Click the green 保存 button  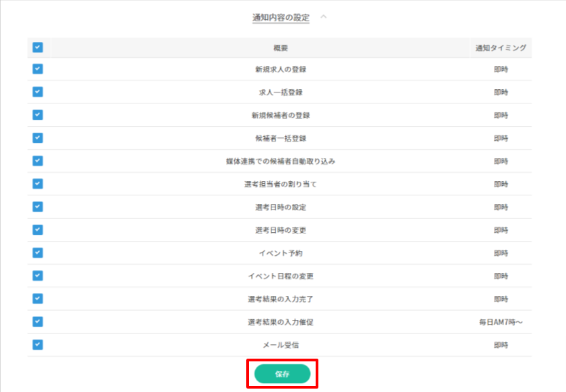click(282, 374)
